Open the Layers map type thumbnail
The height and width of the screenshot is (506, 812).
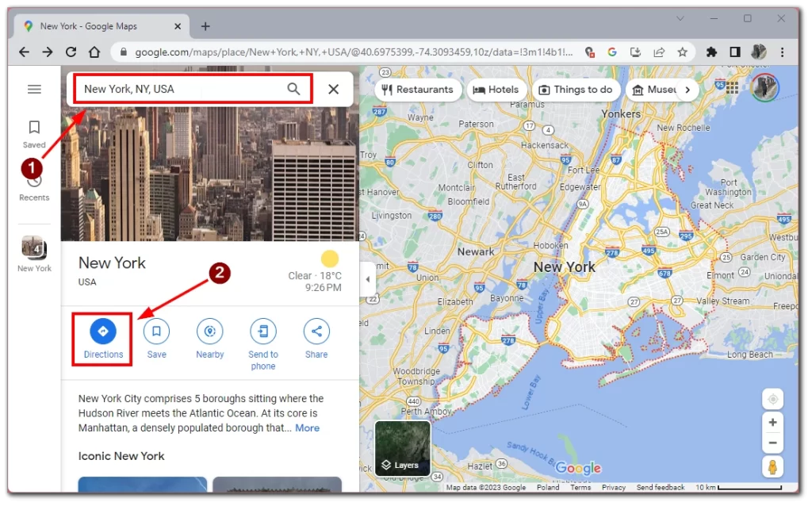pos(402,447)
